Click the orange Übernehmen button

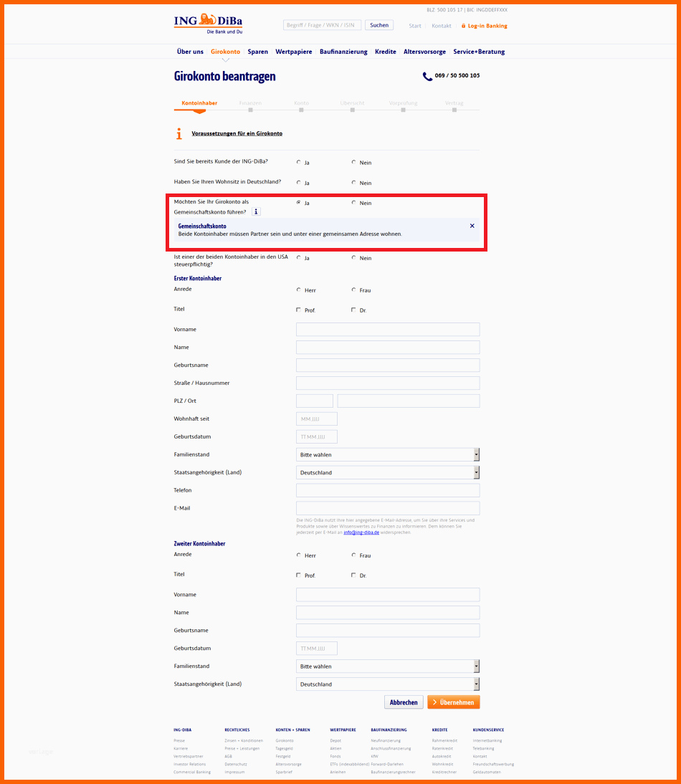click(x=454, y=702)
